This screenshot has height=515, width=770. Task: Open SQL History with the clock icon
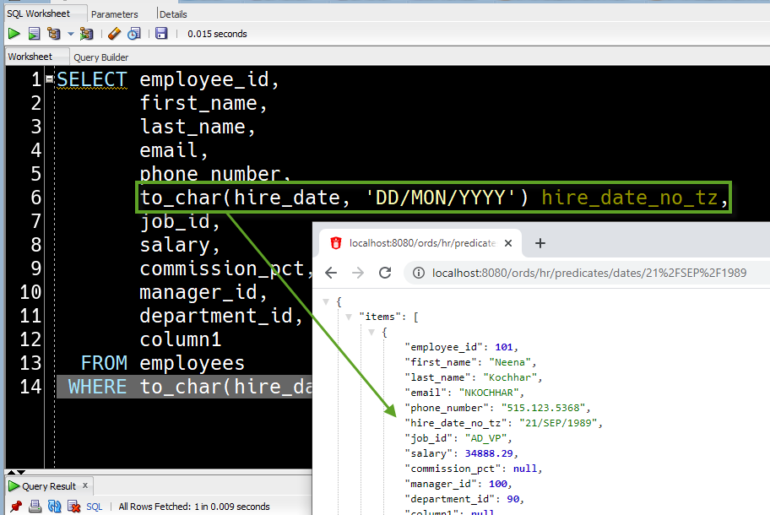[x=134, y=34]
